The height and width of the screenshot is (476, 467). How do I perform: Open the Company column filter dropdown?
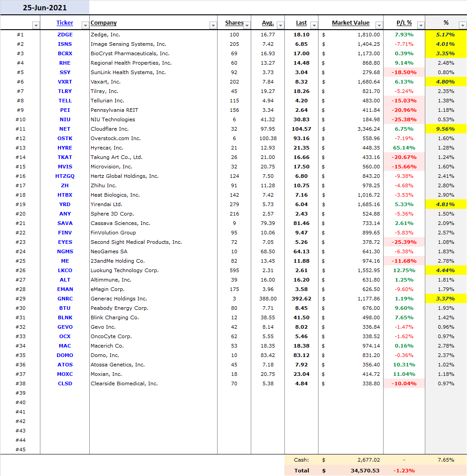click(x=213, y=26)
